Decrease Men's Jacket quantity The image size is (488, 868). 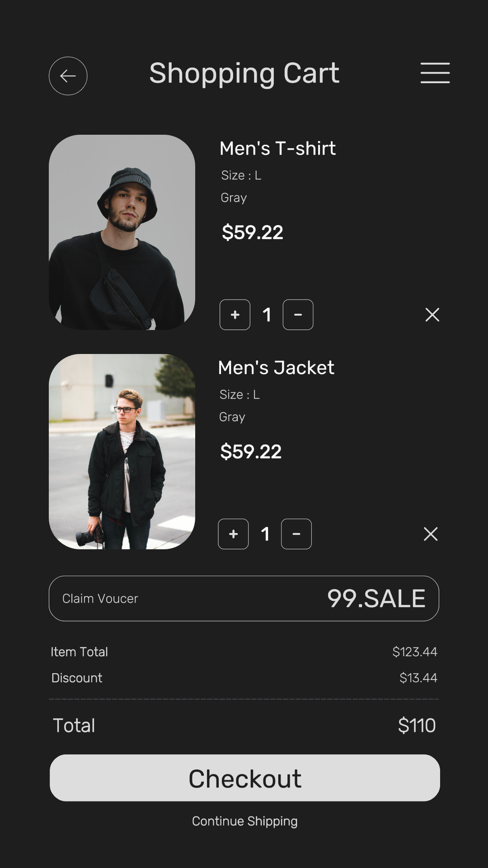tap(296, 534)
